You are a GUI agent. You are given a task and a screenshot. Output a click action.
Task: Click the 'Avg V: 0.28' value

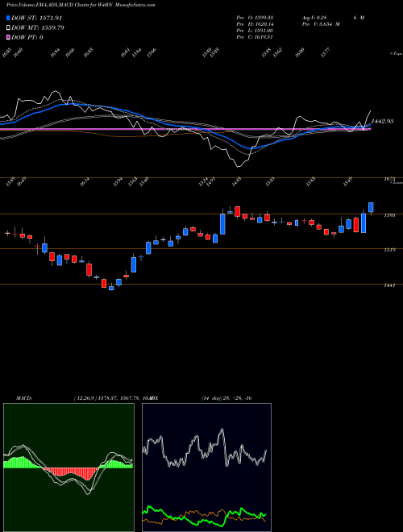pyautogui.click(x=314, y=18)
